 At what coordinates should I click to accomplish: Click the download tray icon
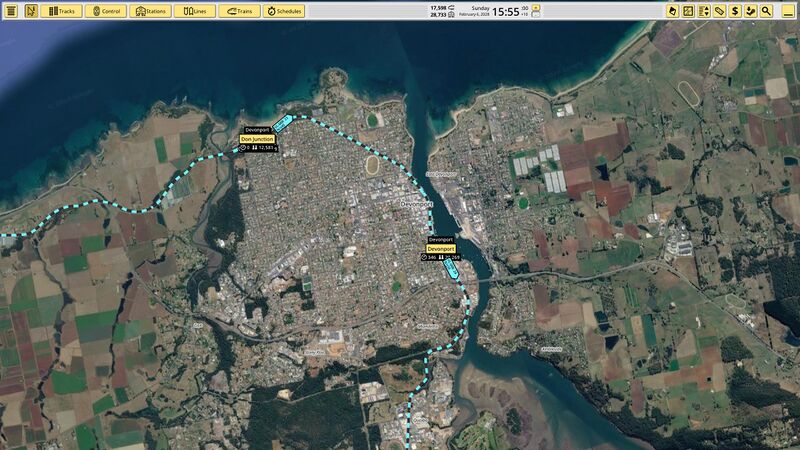(x=751, y=11)
